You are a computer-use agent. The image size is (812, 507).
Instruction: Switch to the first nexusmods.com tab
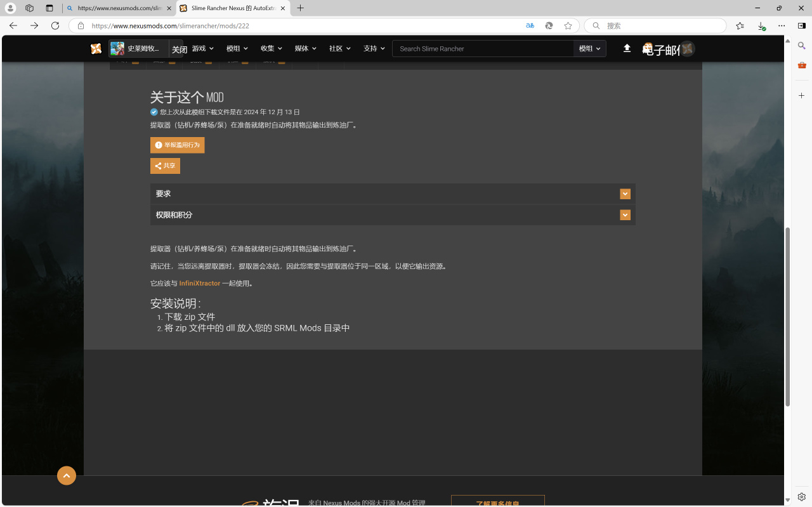118,8
